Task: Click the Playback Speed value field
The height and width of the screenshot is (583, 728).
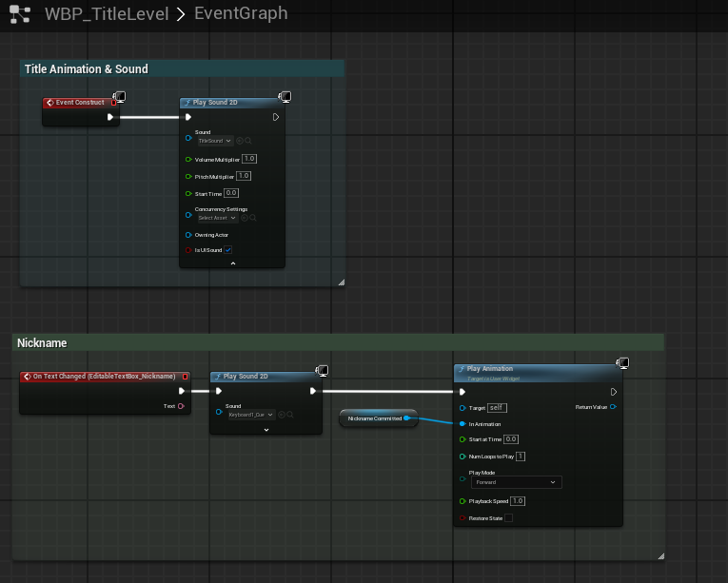Action: [518, 501]
